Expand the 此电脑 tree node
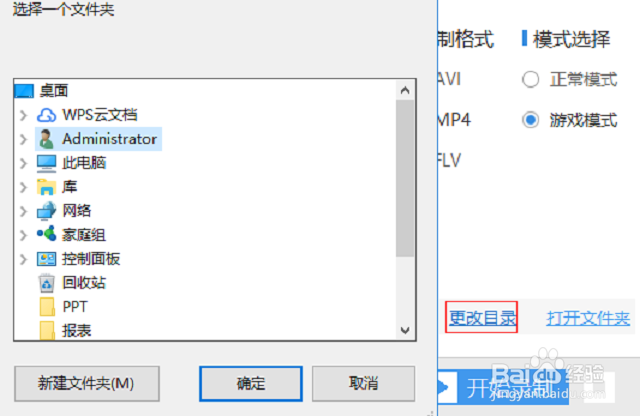 (23, 163)
